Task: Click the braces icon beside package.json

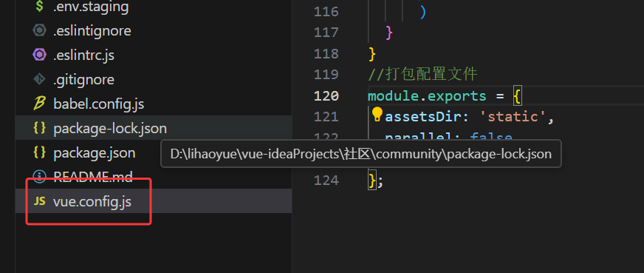Action: point(39,152)
